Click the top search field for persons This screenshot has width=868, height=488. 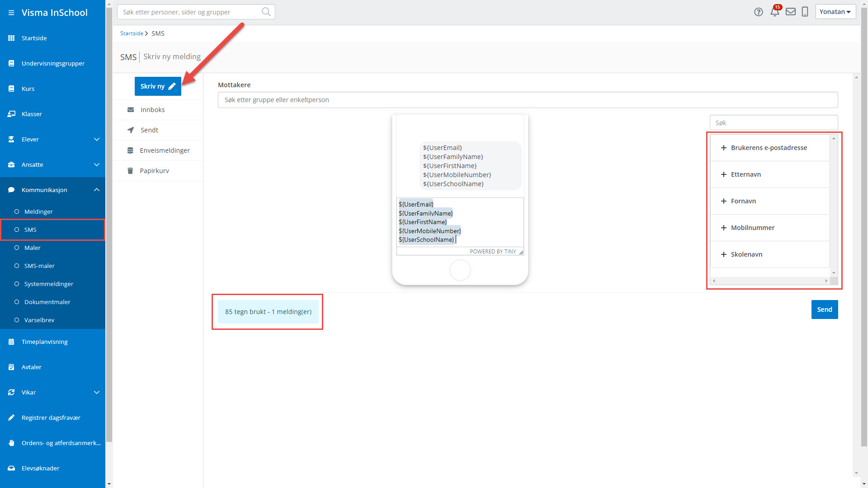coord(196,12)
